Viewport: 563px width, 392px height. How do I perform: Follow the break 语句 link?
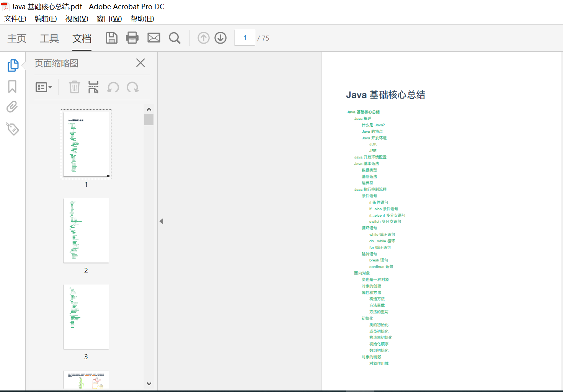pos(379,260)
